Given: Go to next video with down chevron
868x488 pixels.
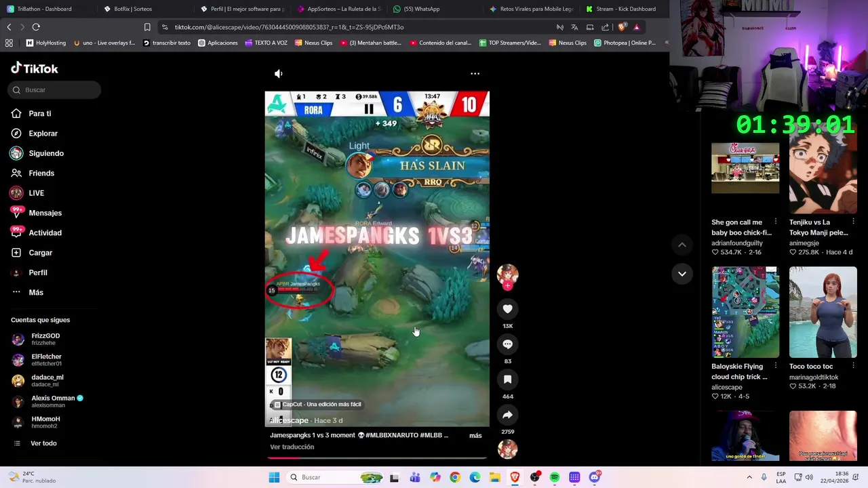Looking at the screenshot, I should (682, 274).
